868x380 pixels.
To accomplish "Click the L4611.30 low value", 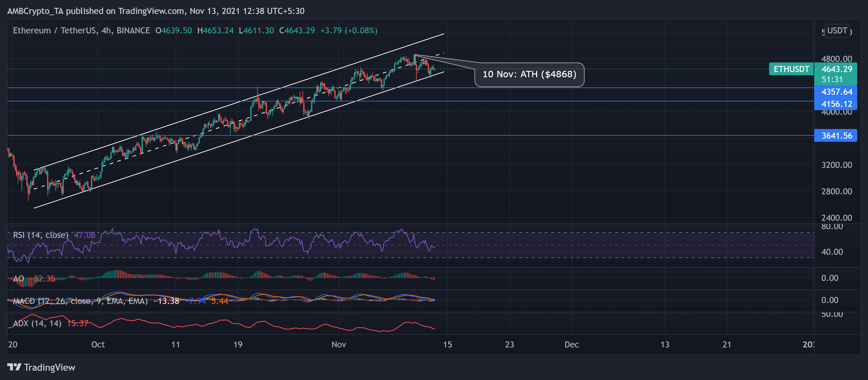I will click(x=256, y=31).
